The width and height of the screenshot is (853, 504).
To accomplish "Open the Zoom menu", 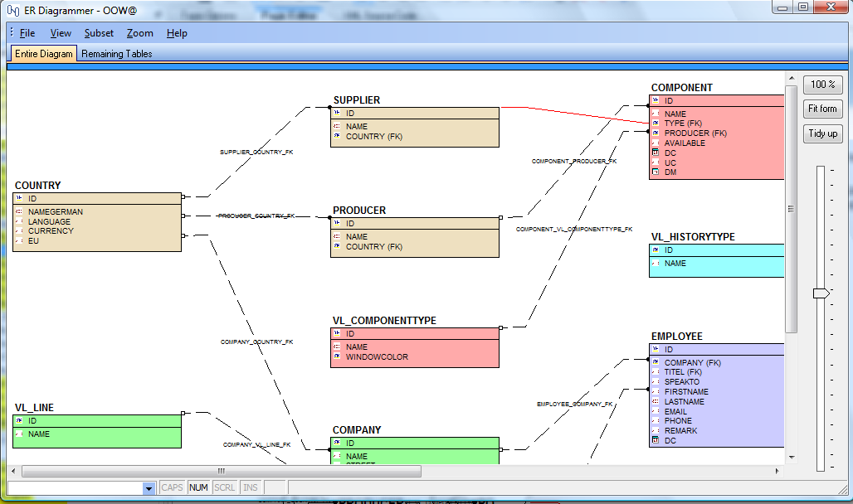I will point(139,33).
